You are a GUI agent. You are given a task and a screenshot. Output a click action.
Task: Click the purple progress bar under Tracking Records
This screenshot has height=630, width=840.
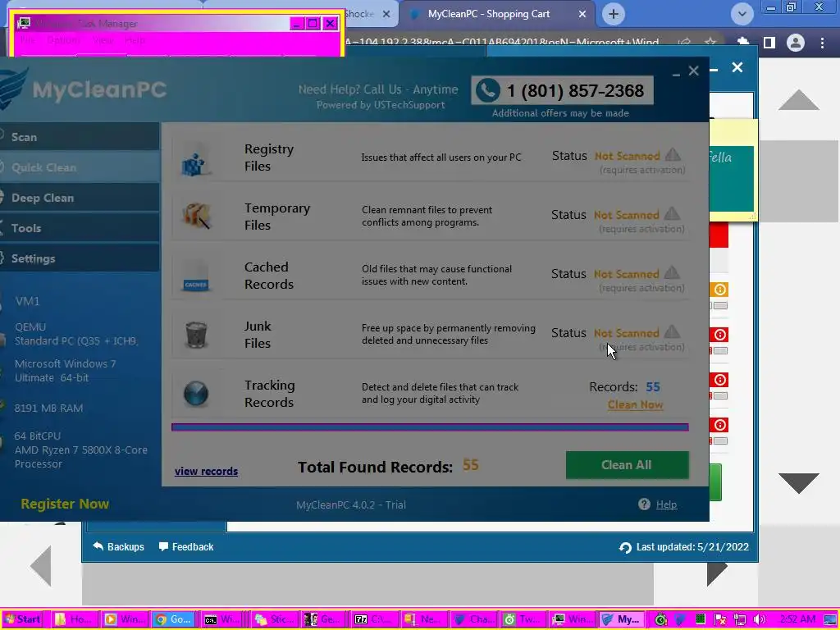(430, 427)
